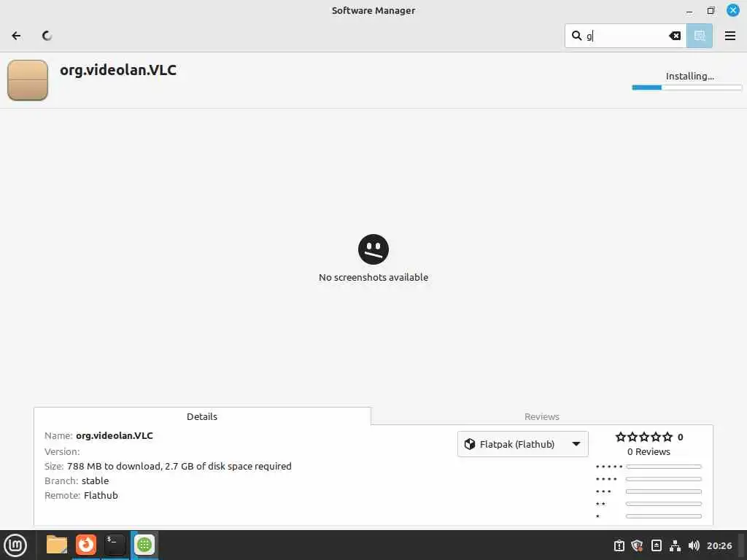Viewport: 747px width, 560px height.
Task: Click the 0 Reviews label
Action: coord(649,451)
